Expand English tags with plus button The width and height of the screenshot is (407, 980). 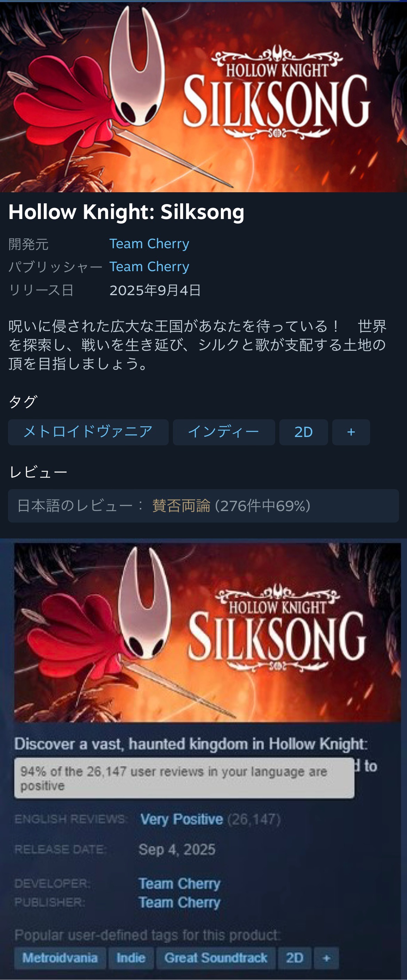326,957
